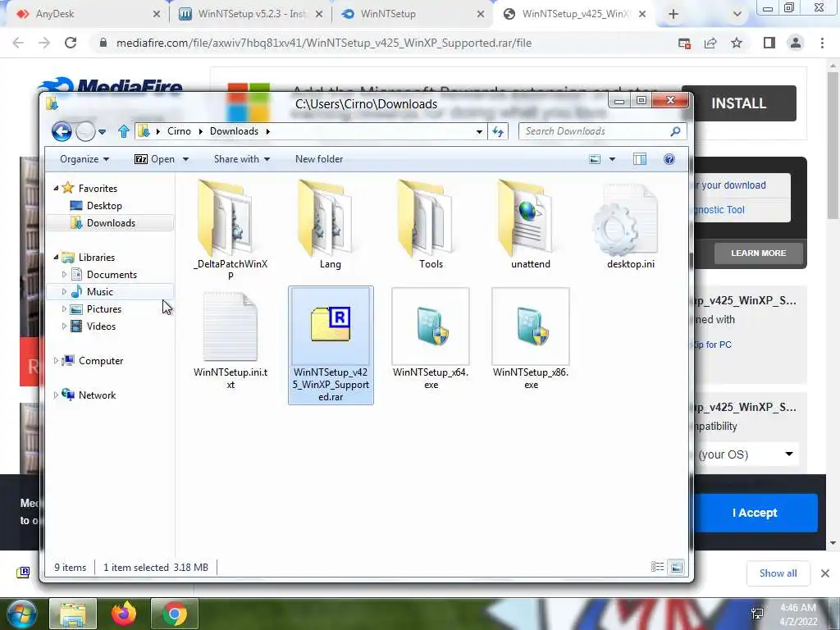Viewport: 840px width, 630px height.
Task: Select WinNTSetup_x86.exe file
Action: tap(531, 340)
